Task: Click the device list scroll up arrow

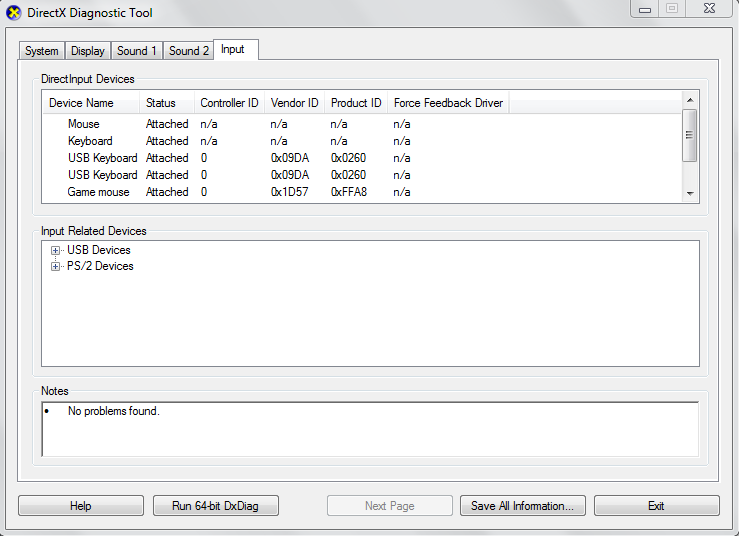Action: 690,100
